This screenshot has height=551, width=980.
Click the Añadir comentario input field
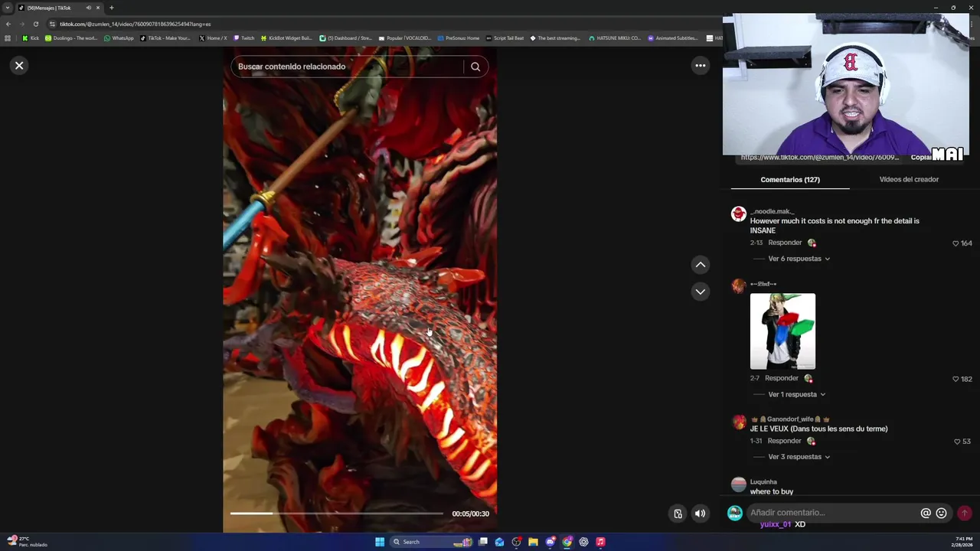pos(833,513)
